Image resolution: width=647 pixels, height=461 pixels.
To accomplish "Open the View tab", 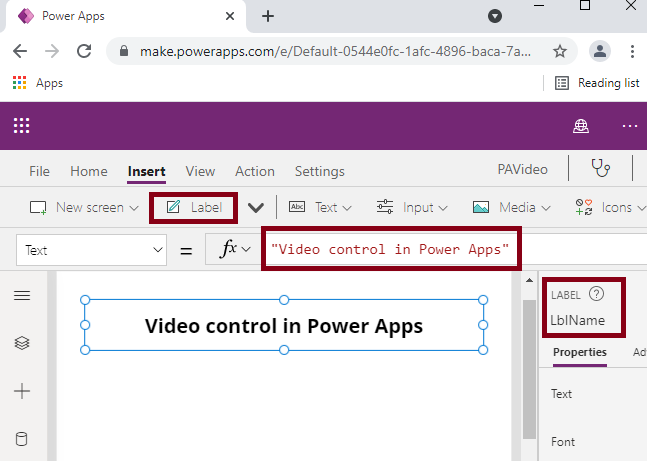I will pyautogui.click(x=200, y=171).
